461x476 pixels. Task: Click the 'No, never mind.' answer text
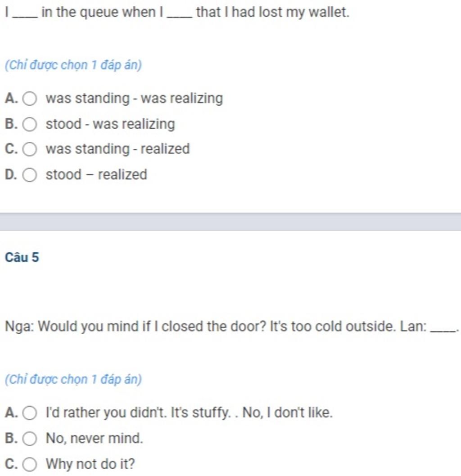coord(94,438)
